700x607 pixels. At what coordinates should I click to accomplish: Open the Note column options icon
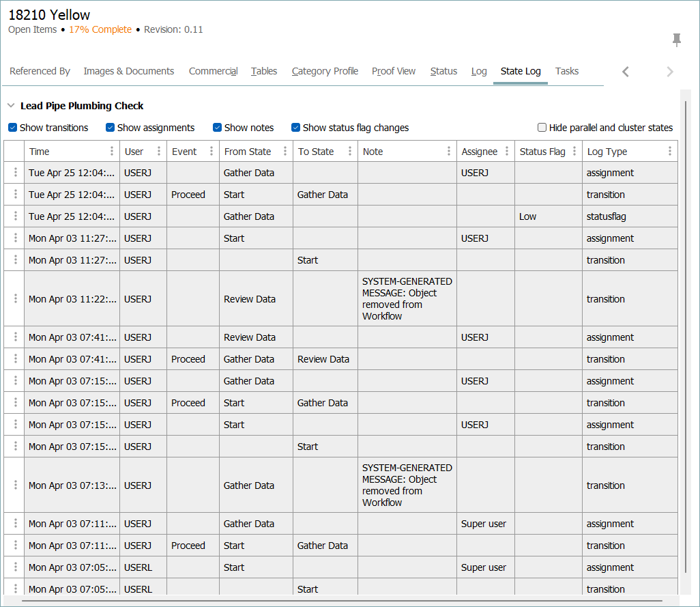pyautogui.click(x=448, y=152)
